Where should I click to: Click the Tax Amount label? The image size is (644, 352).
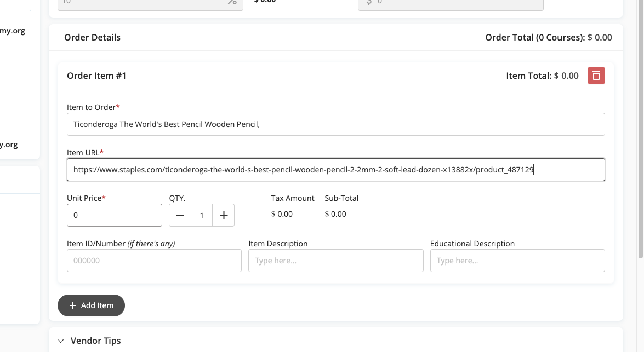coord(293,198)
